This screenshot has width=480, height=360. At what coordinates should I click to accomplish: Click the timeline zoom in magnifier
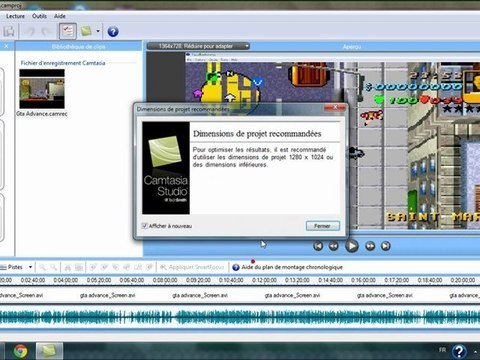click(42, 267)
